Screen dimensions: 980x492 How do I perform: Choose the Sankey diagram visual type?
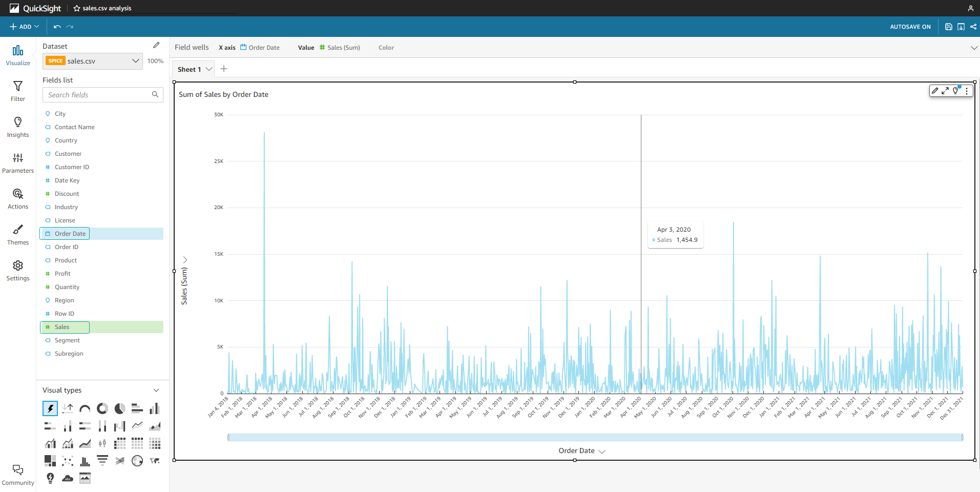120,461
